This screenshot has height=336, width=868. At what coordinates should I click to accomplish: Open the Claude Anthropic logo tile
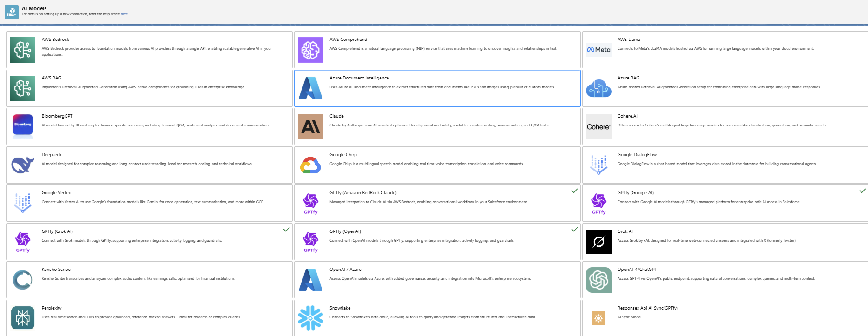(310, 126)
